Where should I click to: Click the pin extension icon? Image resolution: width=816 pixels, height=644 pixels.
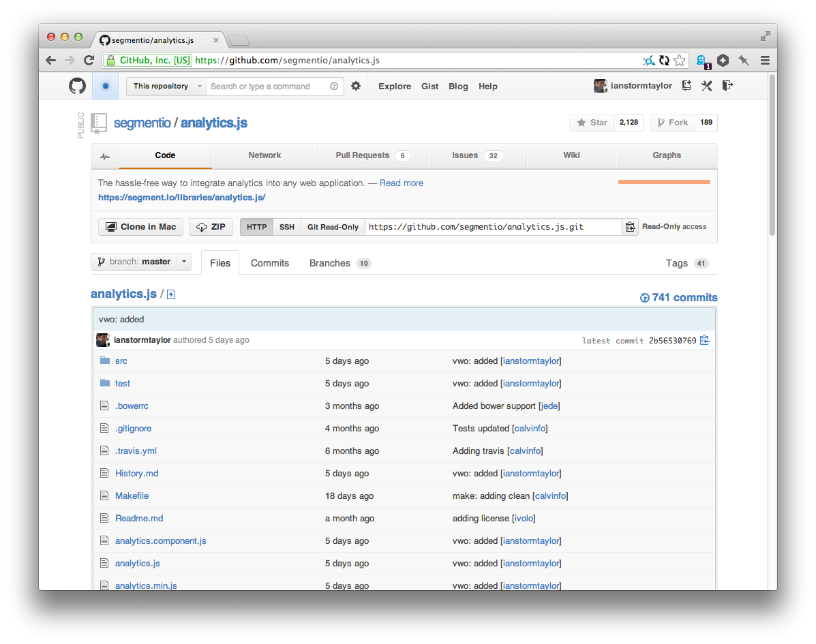744,61
